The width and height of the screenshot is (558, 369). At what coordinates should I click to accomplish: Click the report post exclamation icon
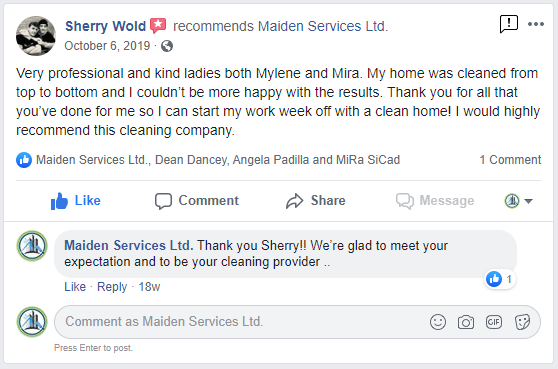(x=509, y=24)
